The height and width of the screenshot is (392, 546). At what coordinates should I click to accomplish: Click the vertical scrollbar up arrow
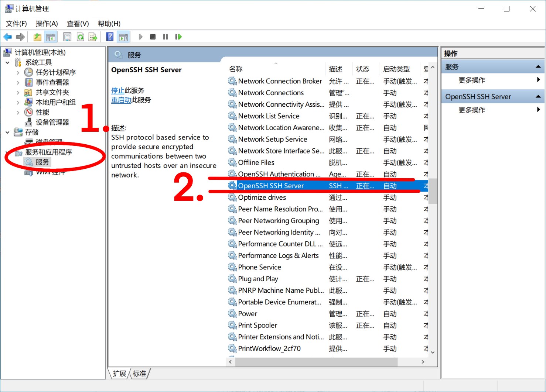(x=433, y=68)
